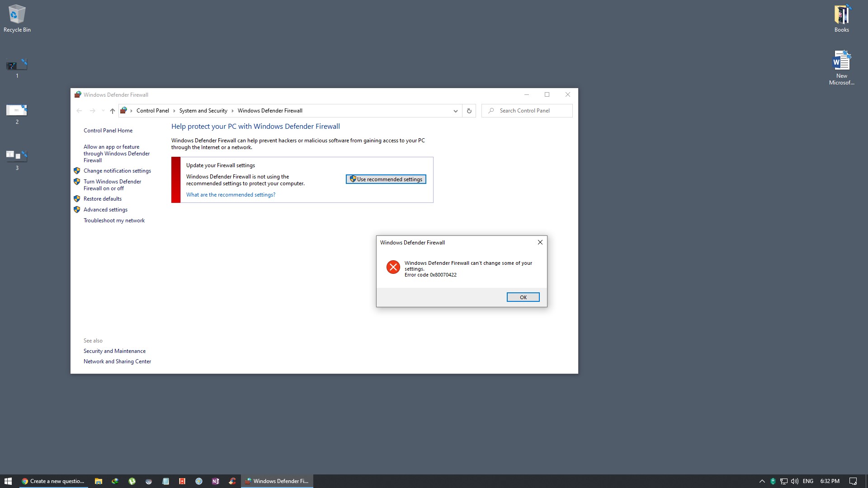The height and width of the screenshot is (488, 868).
Task: Expand the address bar history dropdown
Action: pos(455,111)
